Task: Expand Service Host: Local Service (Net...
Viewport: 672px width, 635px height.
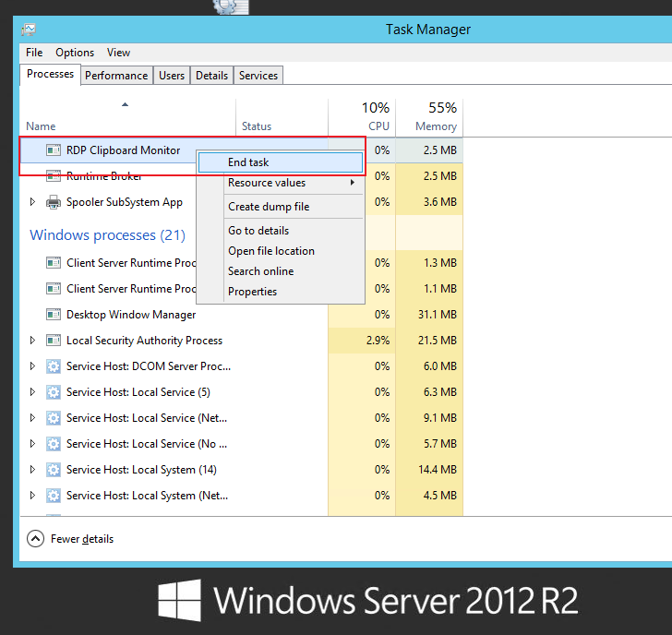Action: pyautogui.click(x=32, y=418)
